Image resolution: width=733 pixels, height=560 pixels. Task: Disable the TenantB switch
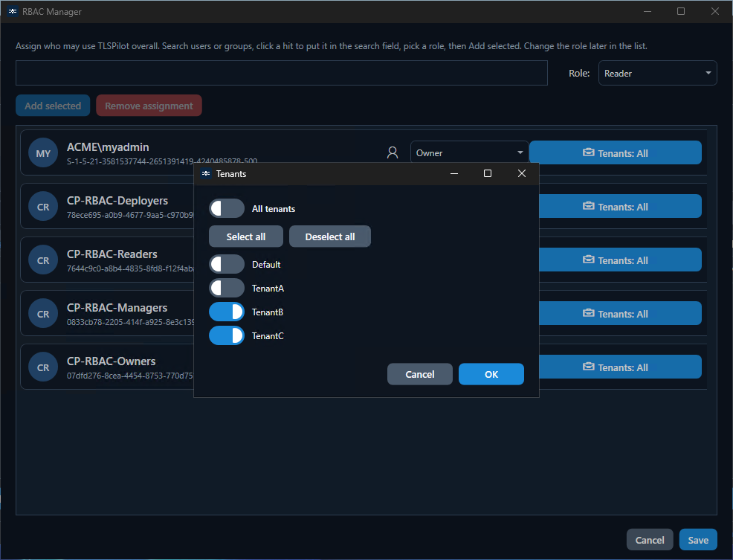pos(227,312)
